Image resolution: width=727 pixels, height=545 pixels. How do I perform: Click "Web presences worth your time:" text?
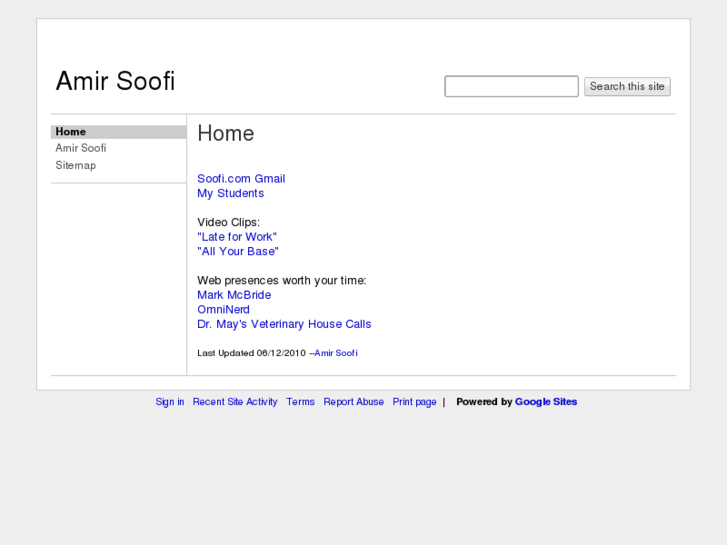tap(281, 281)
